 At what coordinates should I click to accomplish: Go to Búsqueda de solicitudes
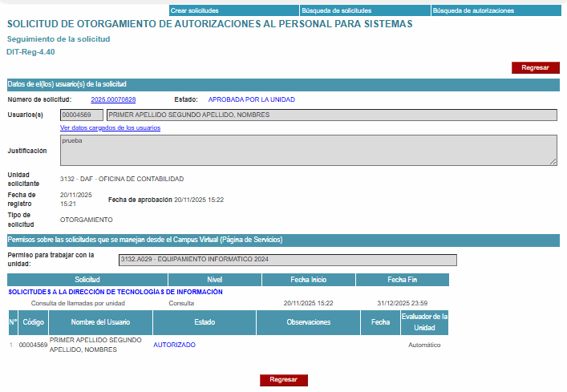click(336, 10)
